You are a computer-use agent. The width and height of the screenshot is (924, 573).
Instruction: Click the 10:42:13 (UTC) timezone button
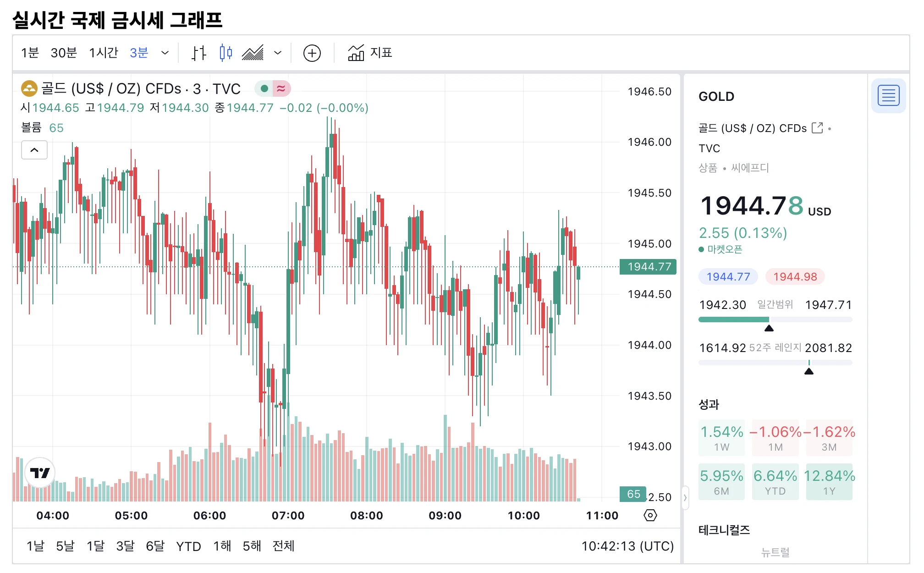click(627, 546)
